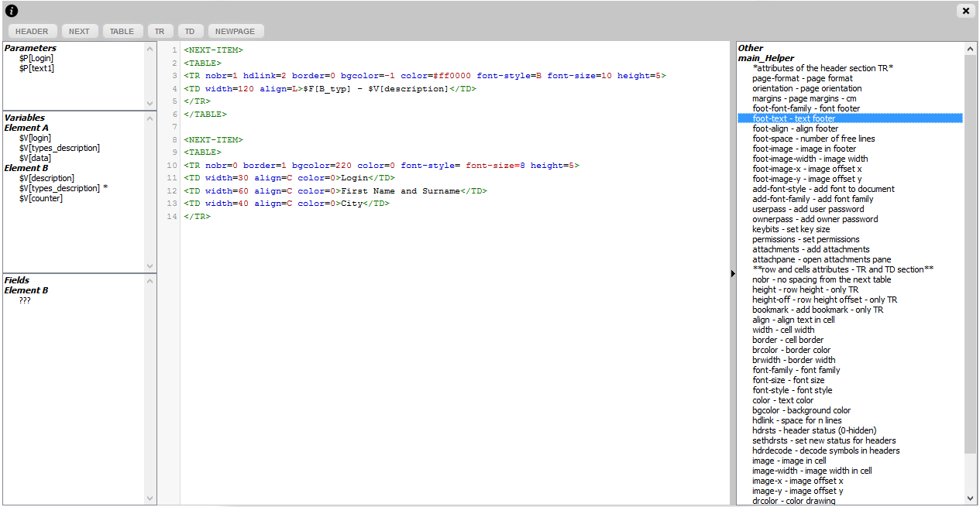Click code line 7 empty row in editor
Viewport: 980px width, 507px height.
pos(387,127)
